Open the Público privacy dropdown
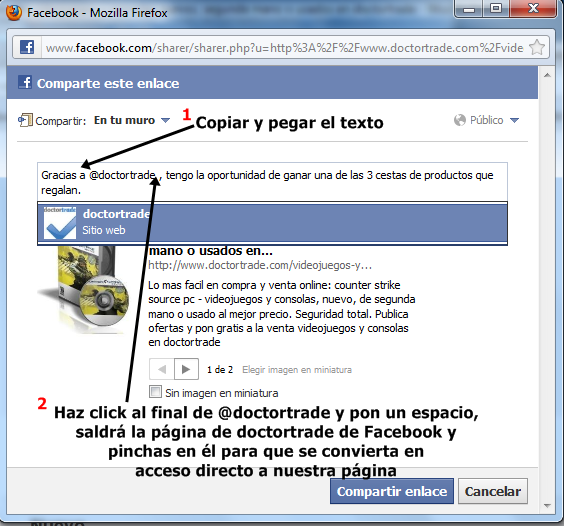Screen dimensions: 564x526 (x=486, y=120)
